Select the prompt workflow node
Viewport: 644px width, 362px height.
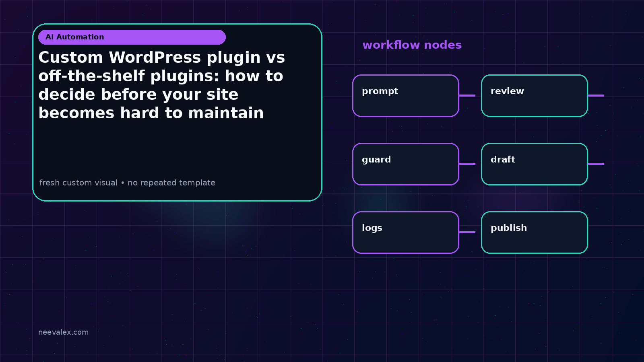point(406,96)
